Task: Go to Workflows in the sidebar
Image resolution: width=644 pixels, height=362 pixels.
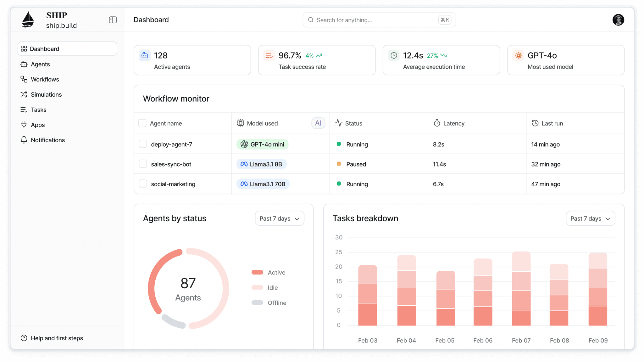Action: tap(45, 79)
